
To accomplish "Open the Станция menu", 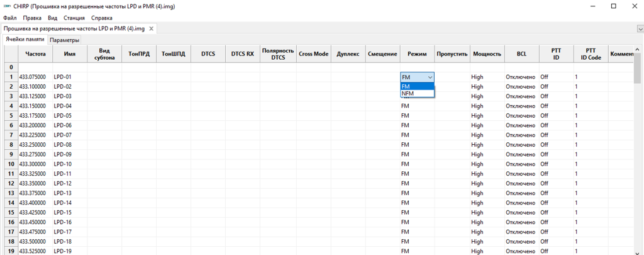I will pos(74,18).
